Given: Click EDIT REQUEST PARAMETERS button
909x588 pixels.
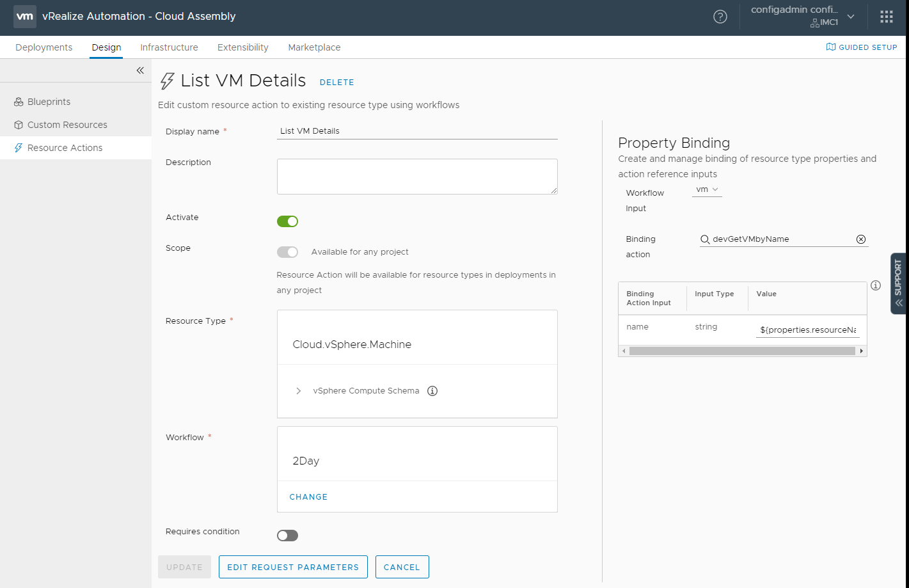Looking at the screenshot, I should pos(293,567).
